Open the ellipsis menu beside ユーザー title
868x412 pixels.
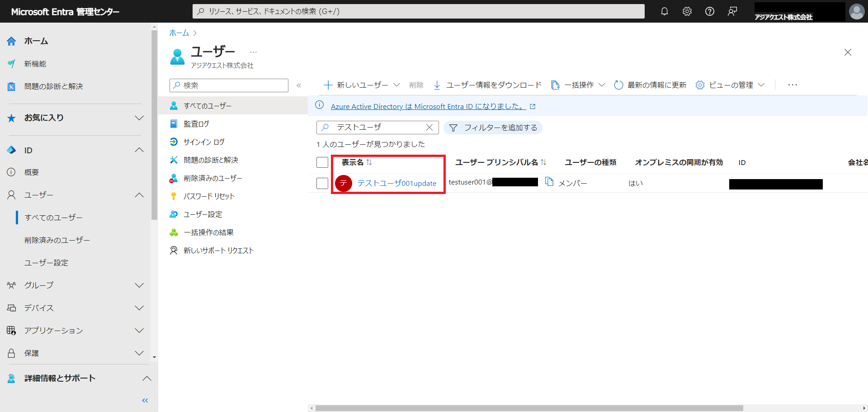point(253,52)
